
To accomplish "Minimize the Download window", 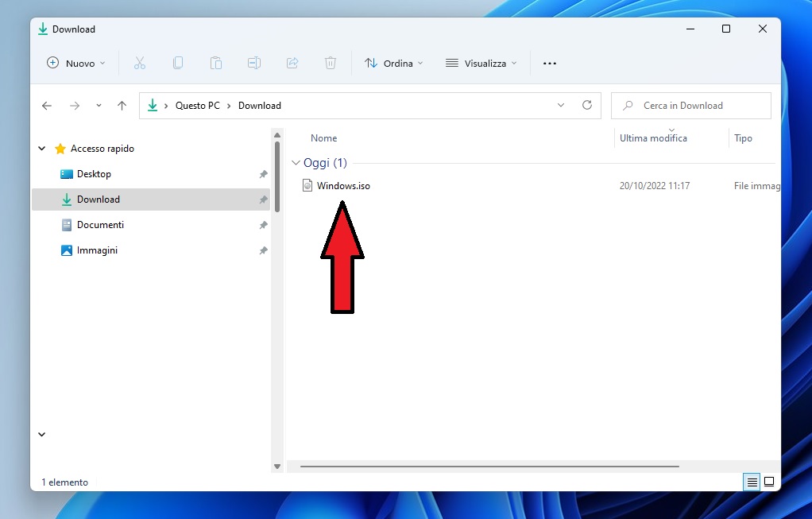I will (690, 29).
